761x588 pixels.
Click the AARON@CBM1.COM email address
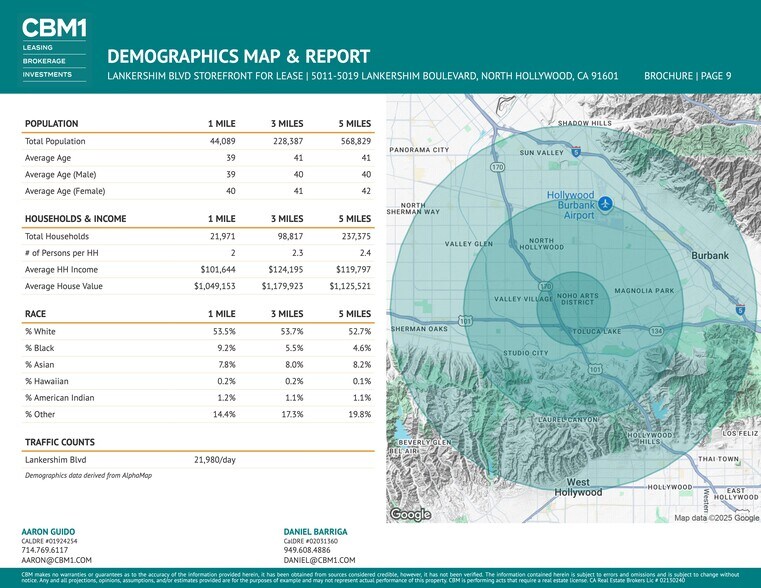click(56, 560)
